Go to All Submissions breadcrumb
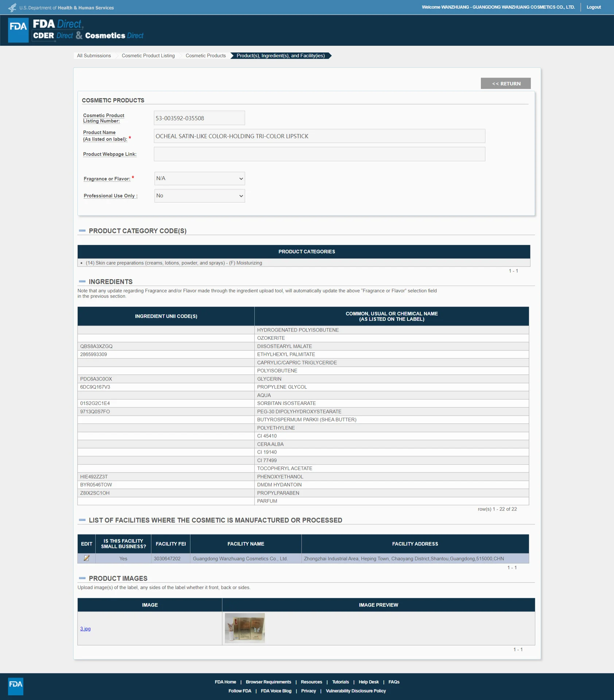This screenshot has height=700, width=614. click(x=94, y=55)
